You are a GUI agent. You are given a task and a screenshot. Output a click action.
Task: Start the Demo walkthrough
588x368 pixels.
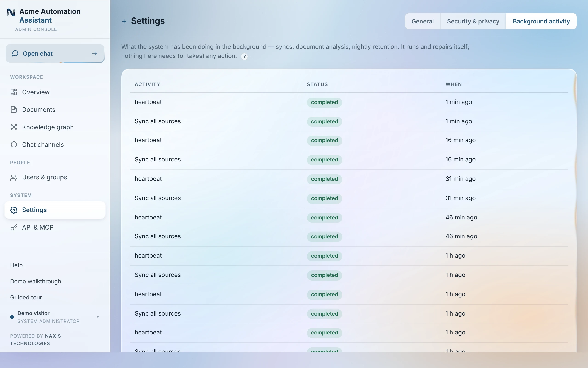35,281
